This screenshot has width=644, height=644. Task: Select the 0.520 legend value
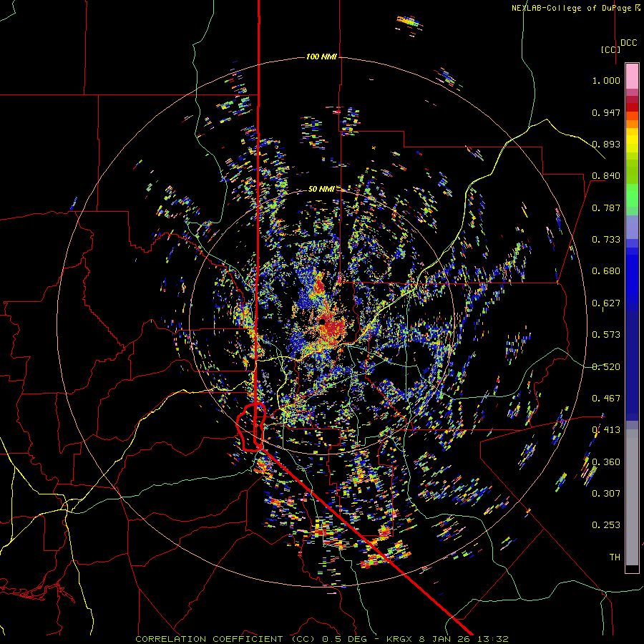click(x=606, y=367)
